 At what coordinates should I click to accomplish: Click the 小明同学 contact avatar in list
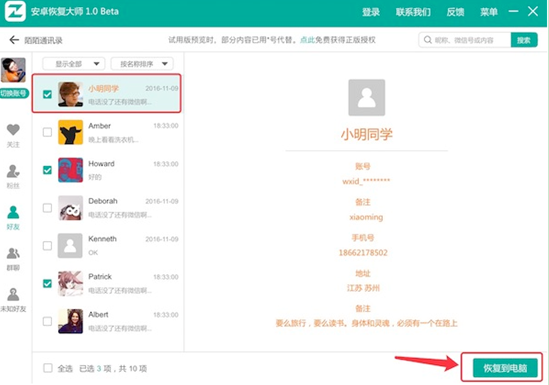tap(70, 94)
